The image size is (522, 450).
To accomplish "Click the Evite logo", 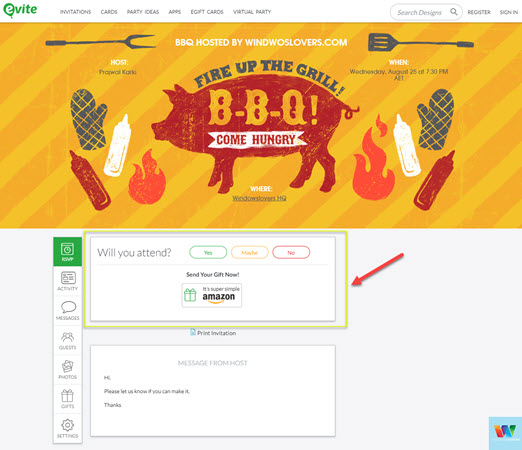I will (20, 10).
